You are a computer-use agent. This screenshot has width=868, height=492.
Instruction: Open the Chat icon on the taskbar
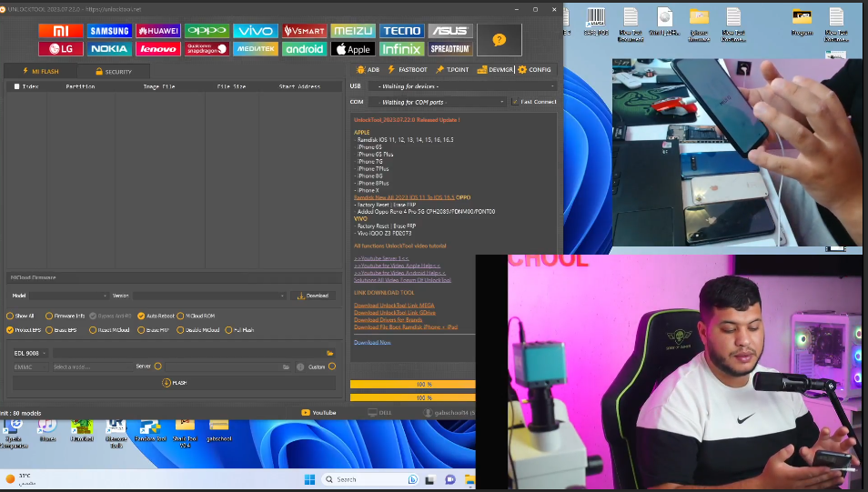(450, 479)
